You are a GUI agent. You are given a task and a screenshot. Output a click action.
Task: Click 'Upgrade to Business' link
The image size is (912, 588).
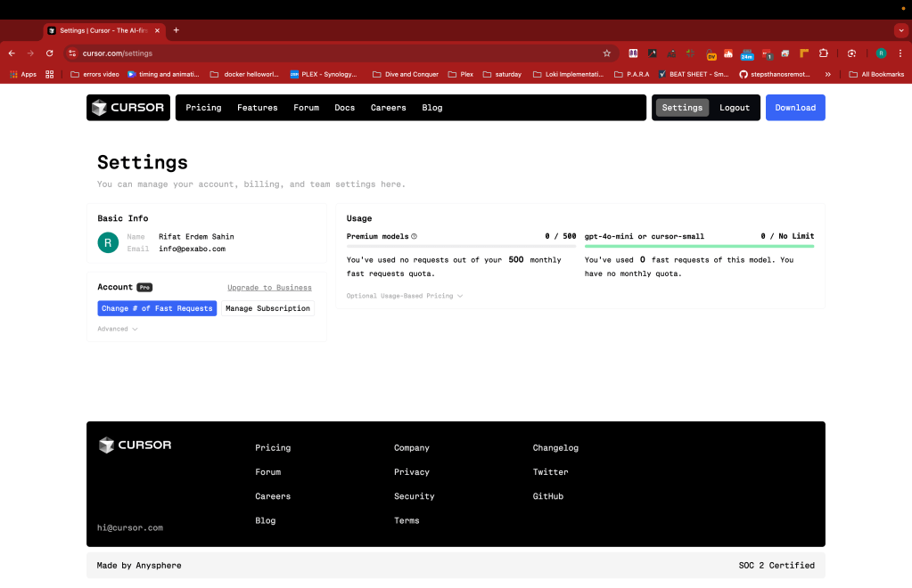coord(269,288)
